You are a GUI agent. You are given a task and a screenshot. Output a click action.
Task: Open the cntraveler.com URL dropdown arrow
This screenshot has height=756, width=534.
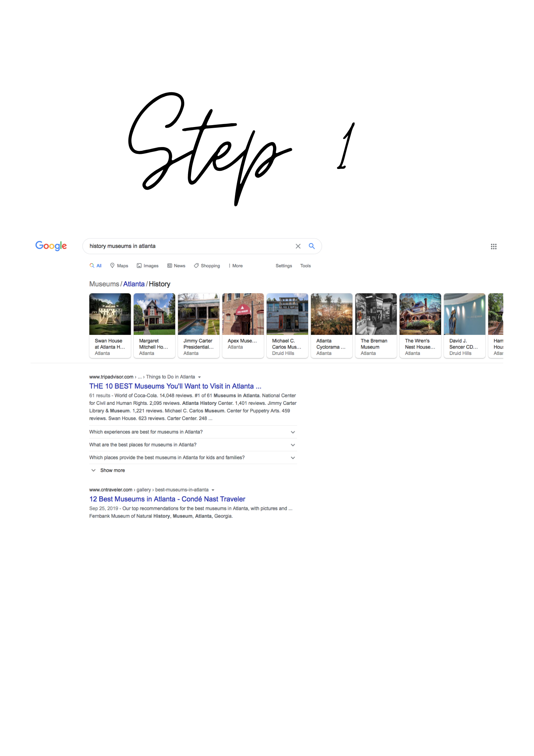(x=213, y=490)
